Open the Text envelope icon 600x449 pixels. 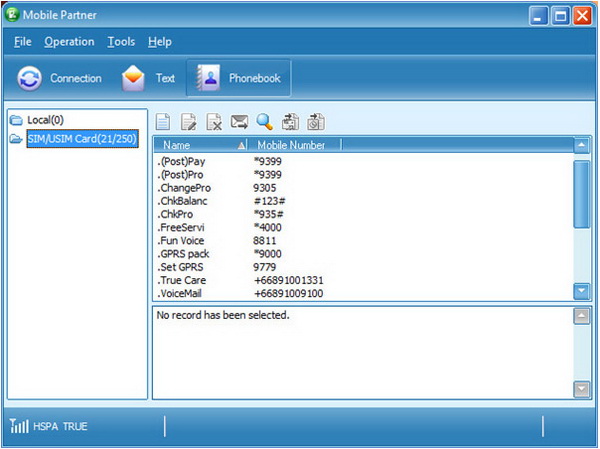coord(133,78)
